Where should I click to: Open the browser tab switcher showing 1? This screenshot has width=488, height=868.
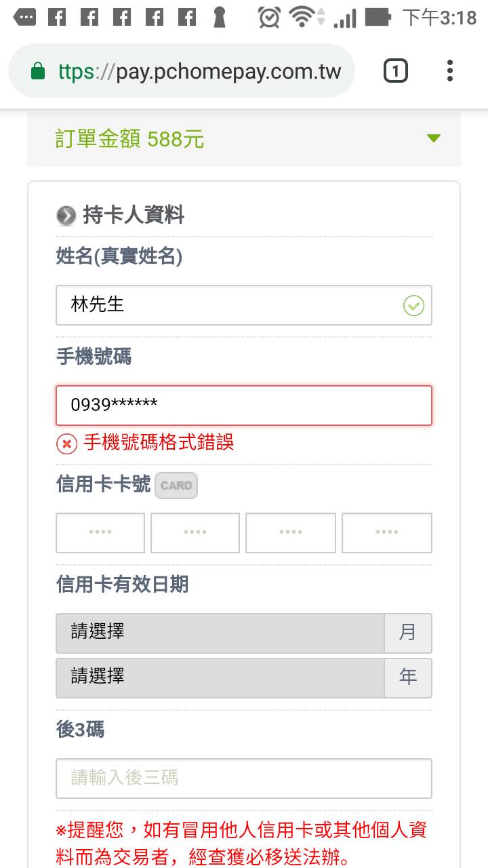click(396, 71)
